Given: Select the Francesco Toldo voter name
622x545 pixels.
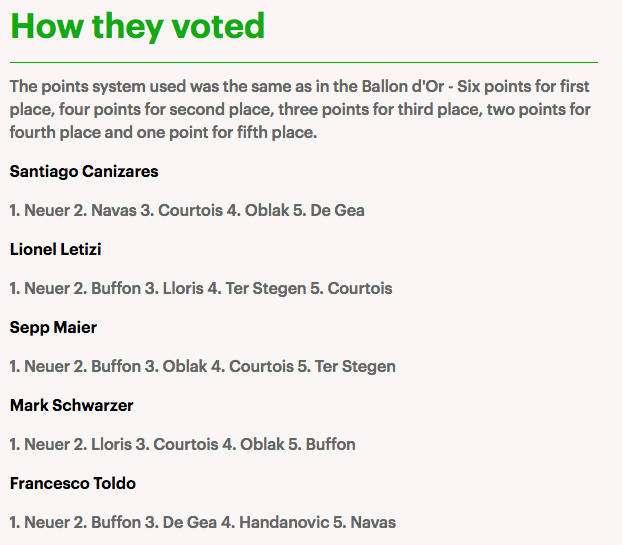Looking at the screenshot, I should point(73,483).
